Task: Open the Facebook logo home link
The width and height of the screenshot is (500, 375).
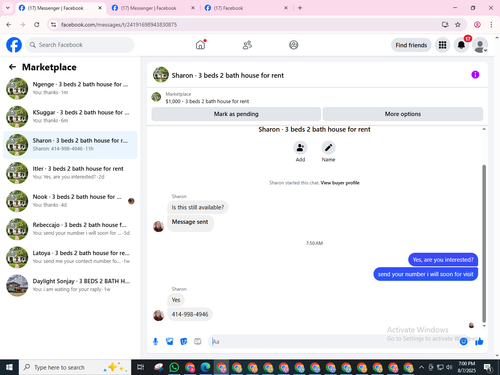Action: [x=14, y=45]
